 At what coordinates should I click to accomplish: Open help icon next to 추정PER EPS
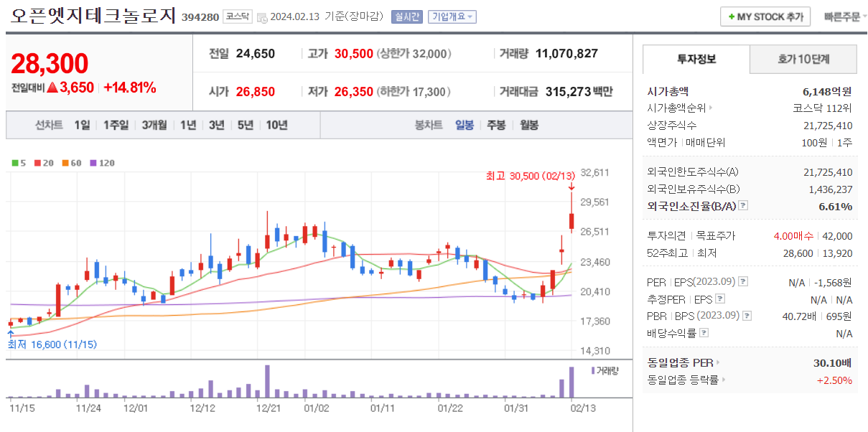pos(720,299)
